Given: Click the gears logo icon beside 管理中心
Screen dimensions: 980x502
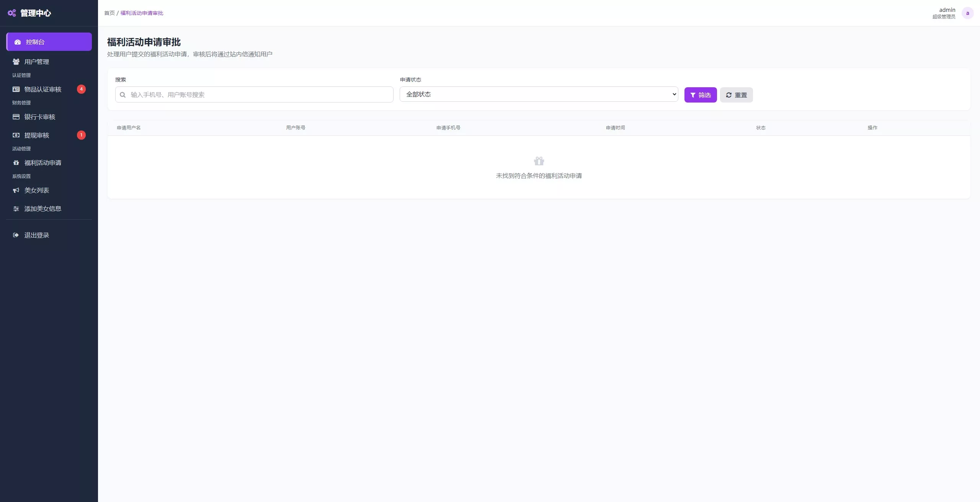Looking at the screenshot, I should pos(12,13).
